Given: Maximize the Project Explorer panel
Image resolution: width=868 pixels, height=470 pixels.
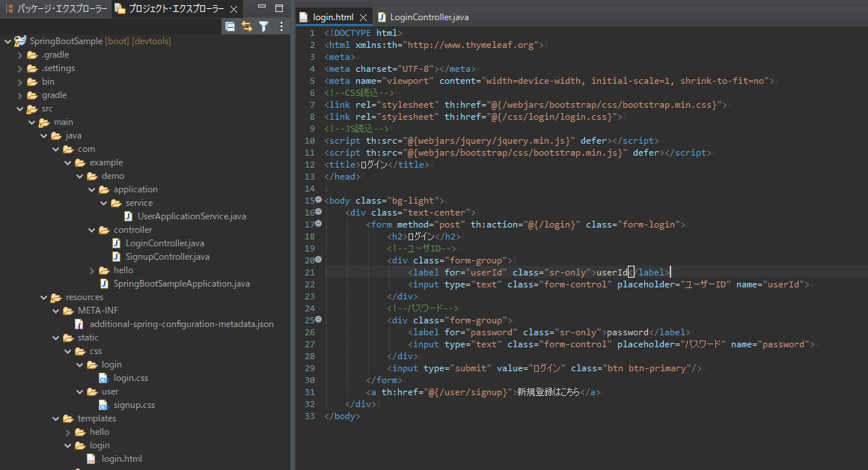Looking at the screenshot, I should point(279,8).
